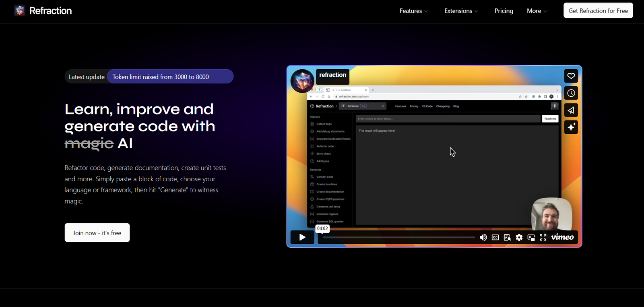644x307 pixels.
Task: Click the Vimeo logo in player
Action: (x=562, y=237)
